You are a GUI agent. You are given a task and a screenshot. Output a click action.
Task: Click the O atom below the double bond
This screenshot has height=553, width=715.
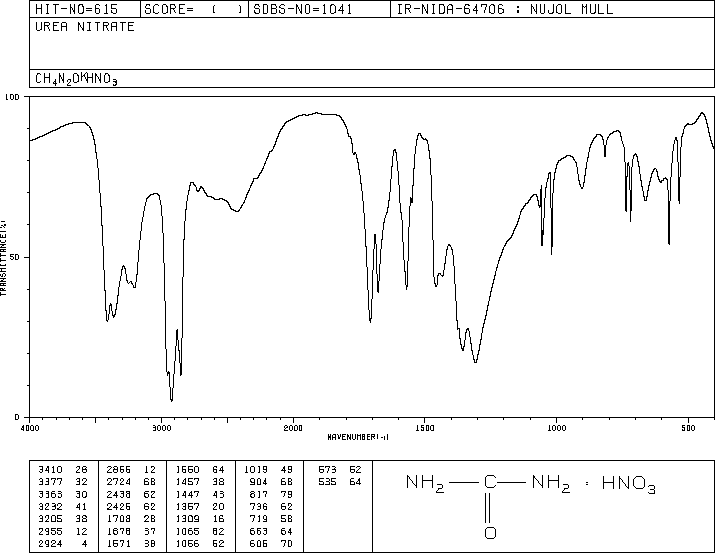[490, 532]
